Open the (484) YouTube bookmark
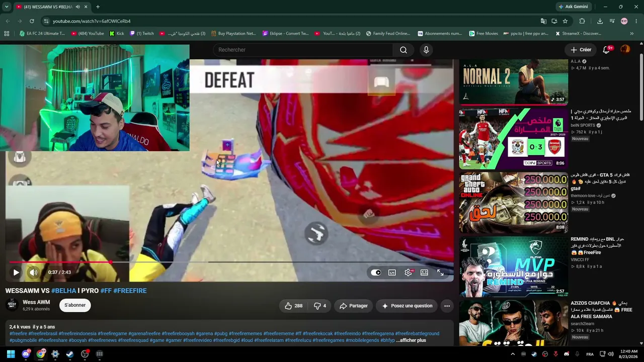Image resolution: width=644 pixels, height=362 pixels. tap(88, 34)
